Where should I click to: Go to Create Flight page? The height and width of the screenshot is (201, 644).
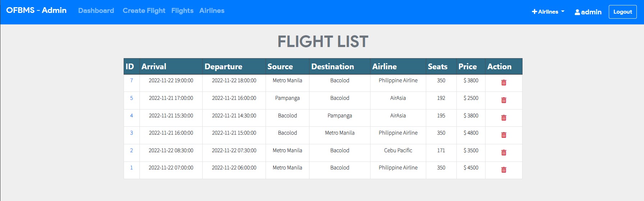coord(144,11)
